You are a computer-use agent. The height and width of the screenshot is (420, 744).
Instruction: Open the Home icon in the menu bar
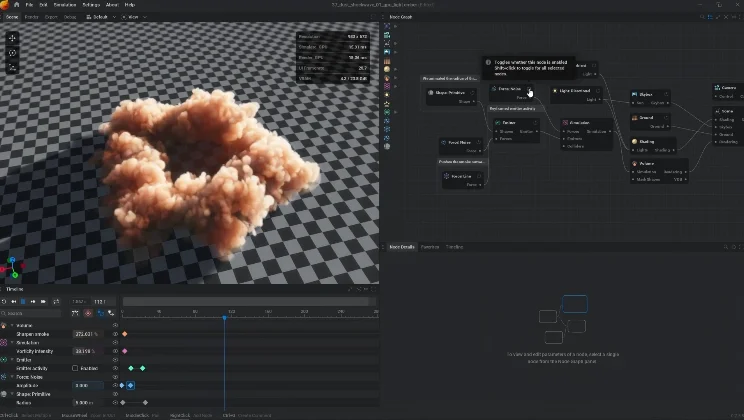(x=17, y=5)
